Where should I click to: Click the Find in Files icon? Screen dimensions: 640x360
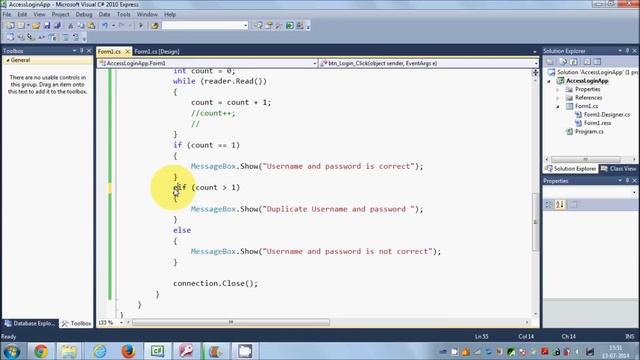click(155, 26)
